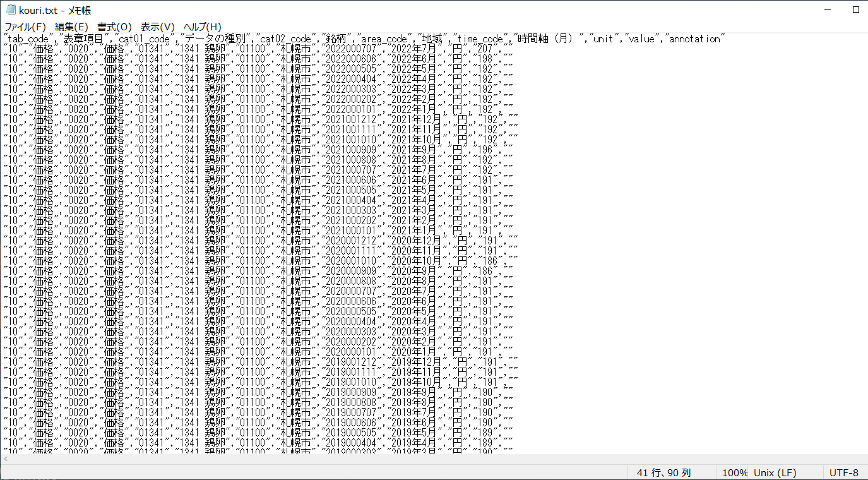868x480 pixels.
Task: Place cursor on "tab_code" in the header line
Action: tap(28, 39)
